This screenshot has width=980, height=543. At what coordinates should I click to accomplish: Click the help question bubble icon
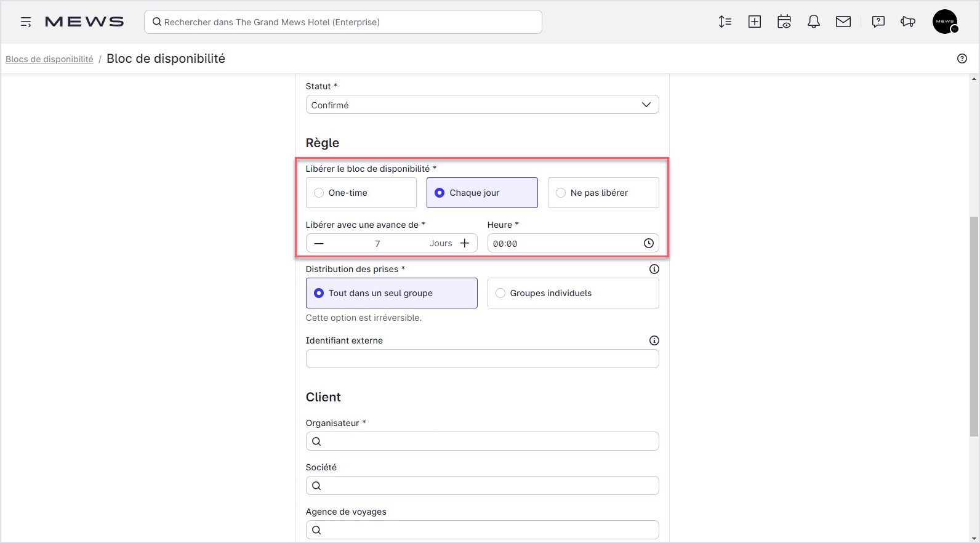coord(878,22)
